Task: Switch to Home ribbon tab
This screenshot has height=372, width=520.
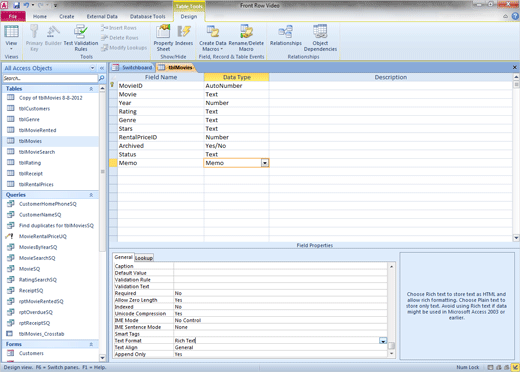Action: 40,16
